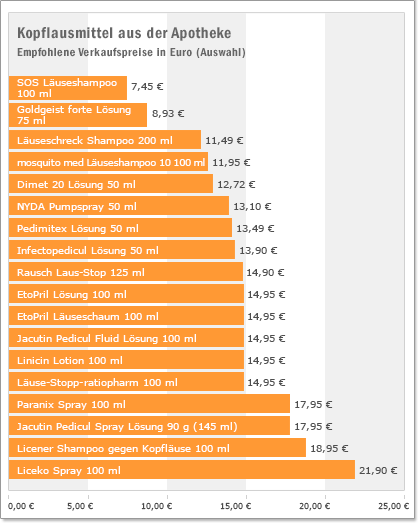Viewport: 420px width, 528px height.
Task: Select the mosquito med Läuseshampoo bar
Action: [108, 162]
